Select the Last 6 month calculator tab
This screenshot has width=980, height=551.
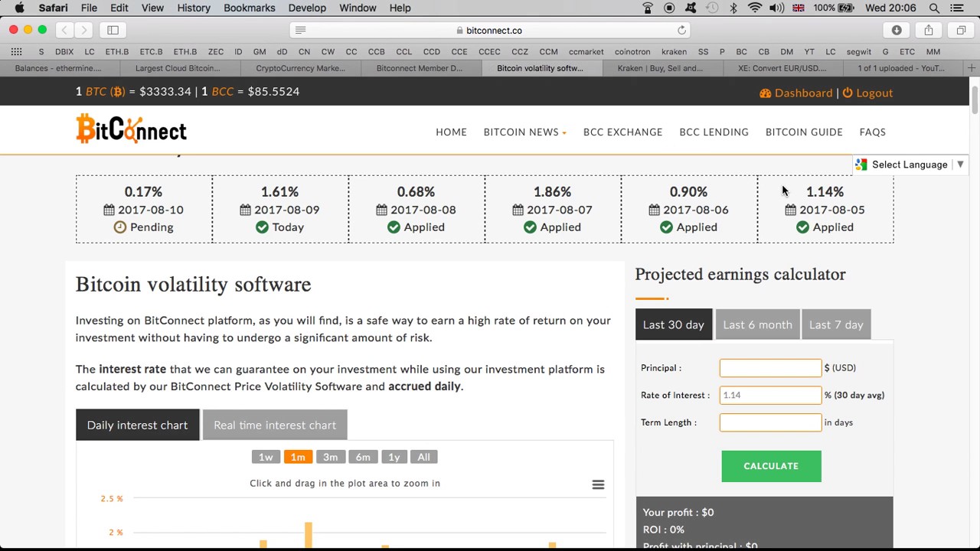click(757, 324)
